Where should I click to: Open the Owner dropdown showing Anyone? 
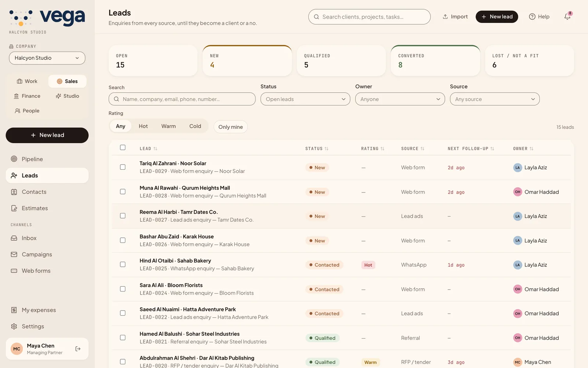(400, 99)
